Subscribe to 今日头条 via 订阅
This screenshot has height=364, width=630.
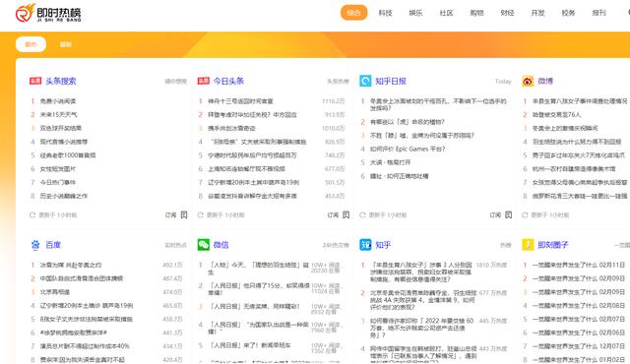[x=333, y=215]
